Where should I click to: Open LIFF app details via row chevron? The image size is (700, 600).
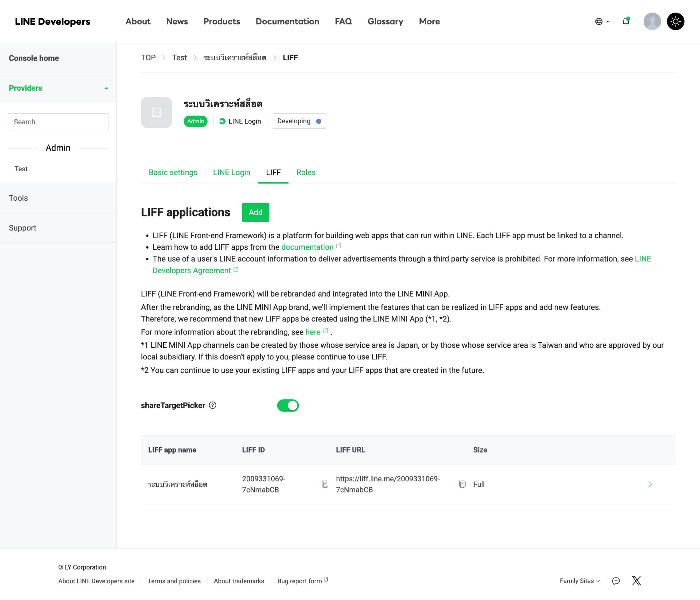click(x=650, y=484)
